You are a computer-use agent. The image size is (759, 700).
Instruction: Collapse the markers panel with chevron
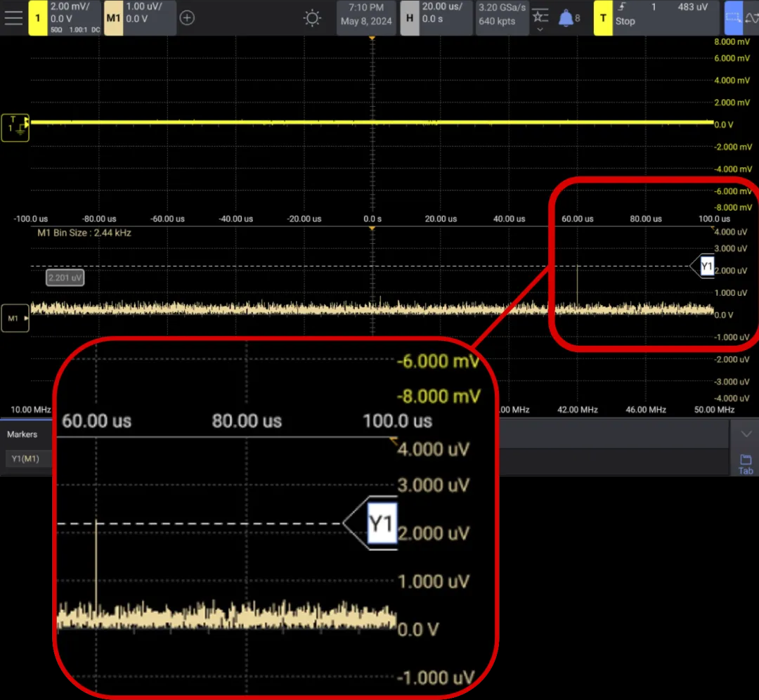[746, 434]
